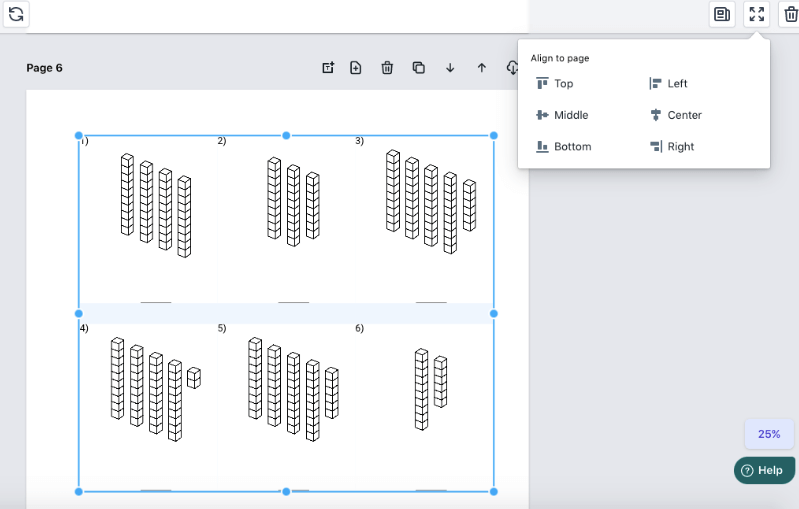This screenshot has height=509, width=799.
Task: Click the refresh/rotate icon at top left
Action: 16,14
